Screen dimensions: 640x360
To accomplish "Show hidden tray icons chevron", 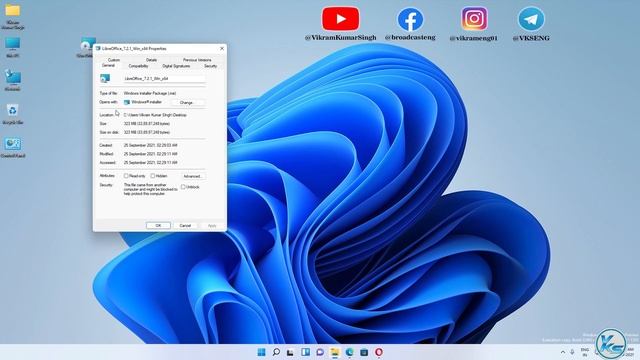I will pos(563,352).
